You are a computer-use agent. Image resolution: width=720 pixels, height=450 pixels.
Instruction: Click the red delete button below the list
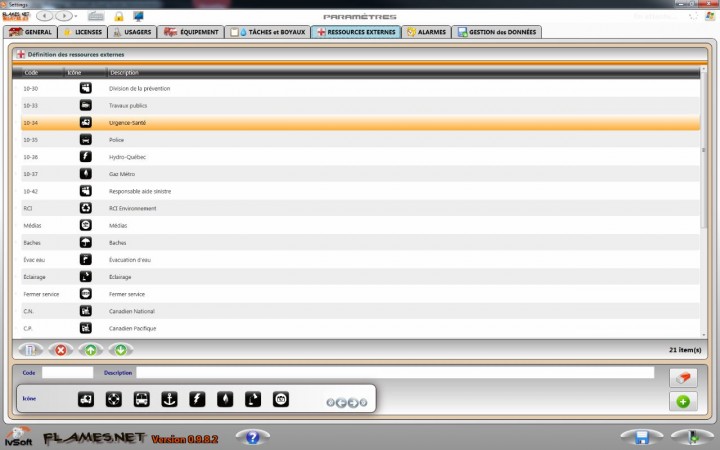[x=62, y=350]
